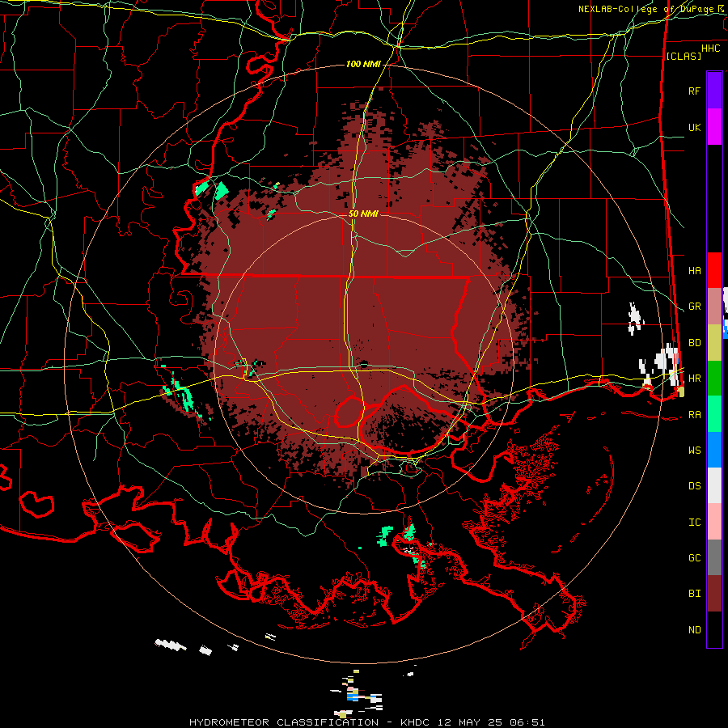Click the 'DS' legend label

[695, 486]
